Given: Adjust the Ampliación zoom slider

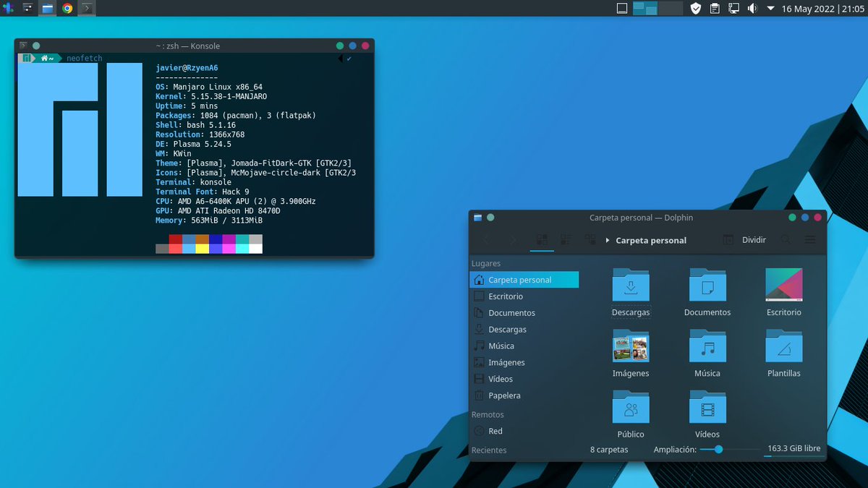Looking at the screenshot, I should (x=729, y=450).
